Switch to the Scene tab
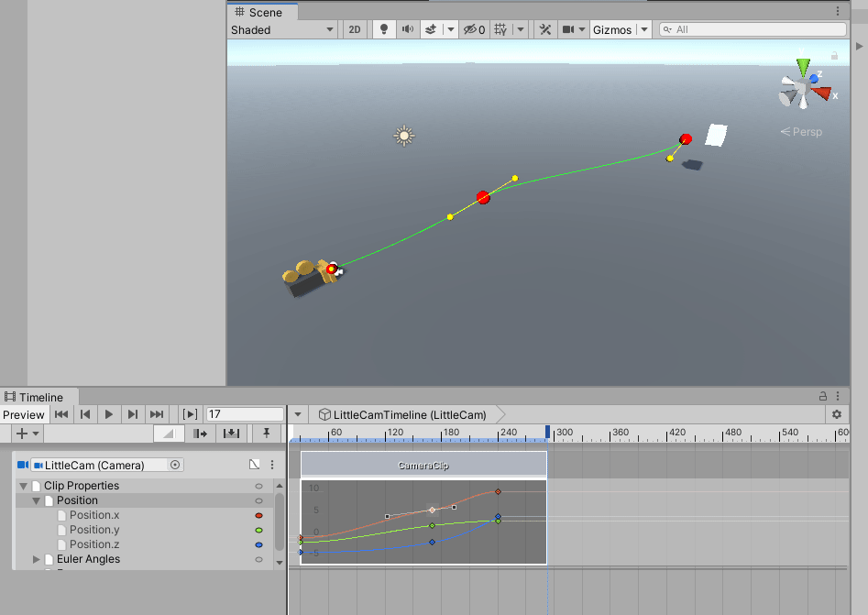The height and width of the screenshot is (615, 868). (x=259, y=12)
